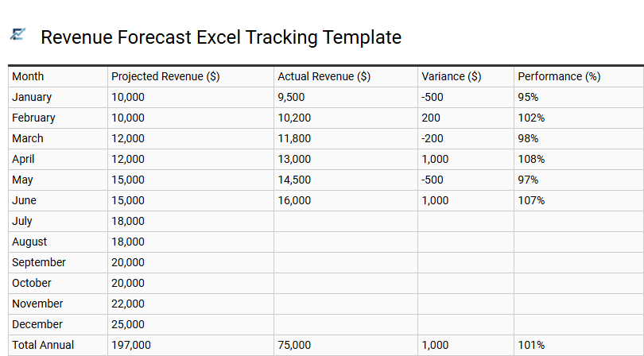The width and height of the screenshot is (644, 356).
Task: Click the August row label
Action: coord(29,242)
